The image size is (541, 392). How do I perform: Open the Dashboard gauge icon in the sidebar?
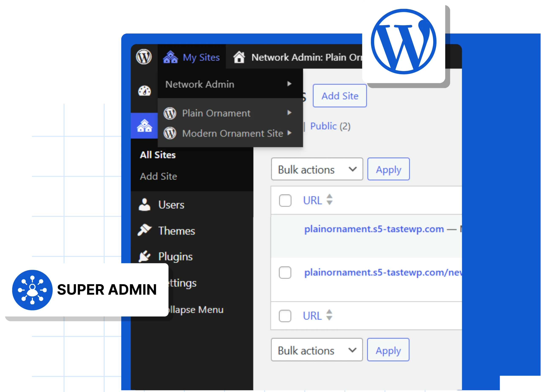tap(145, 91)
